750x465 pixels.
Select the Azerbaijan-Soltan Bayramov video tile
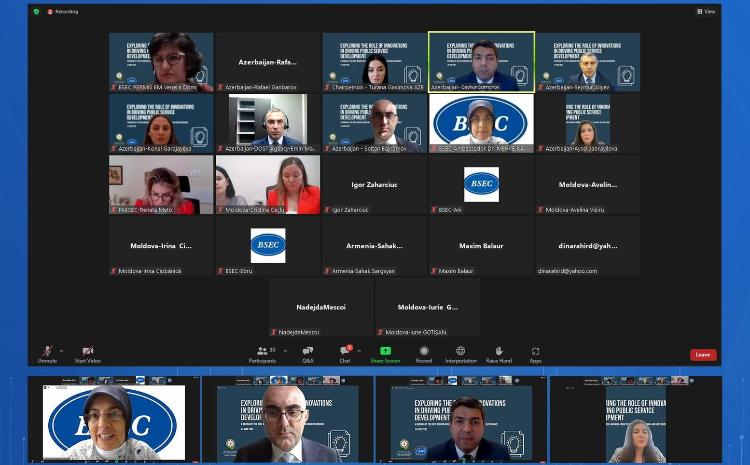point(375,123)
